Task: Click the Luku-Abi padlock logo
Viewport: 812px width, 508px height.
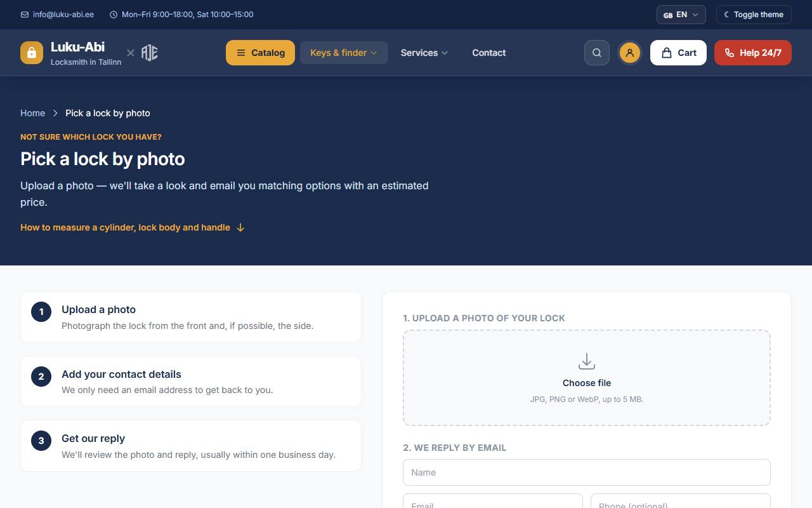Action: click(x=32, y=53)
